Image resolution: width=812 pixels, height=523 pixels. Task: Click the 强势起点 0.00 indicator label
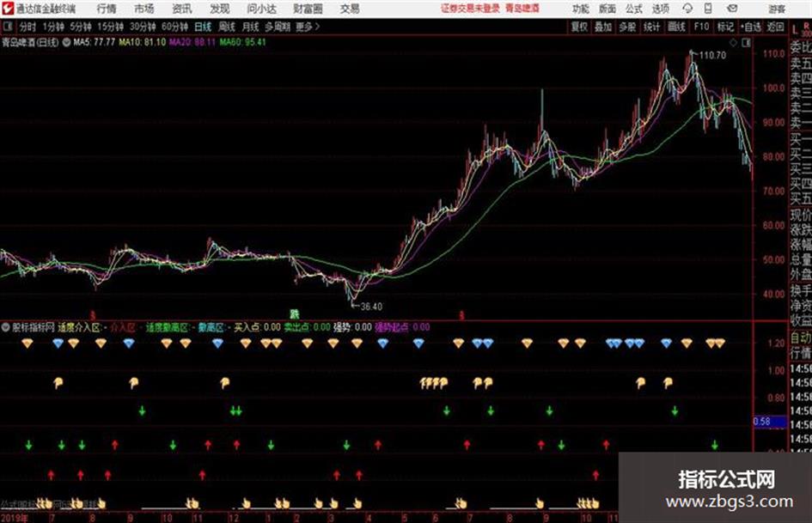pos(402,327)
